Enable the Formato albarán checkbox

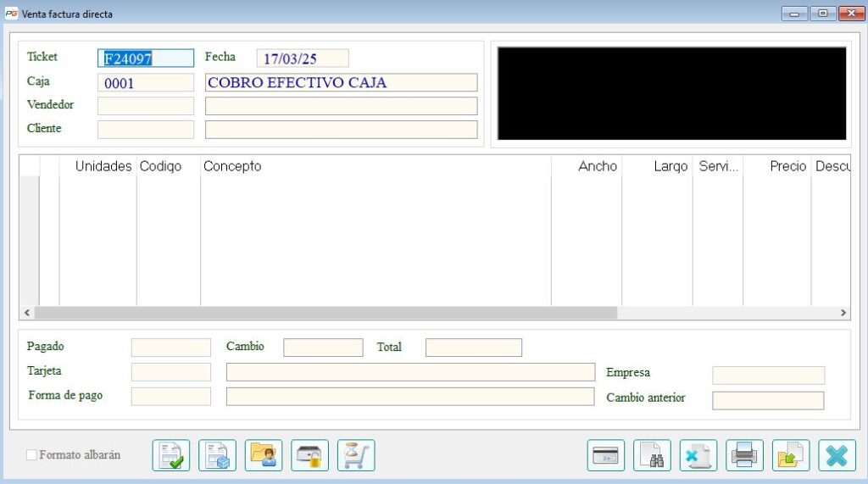click(x=31, y=454)
